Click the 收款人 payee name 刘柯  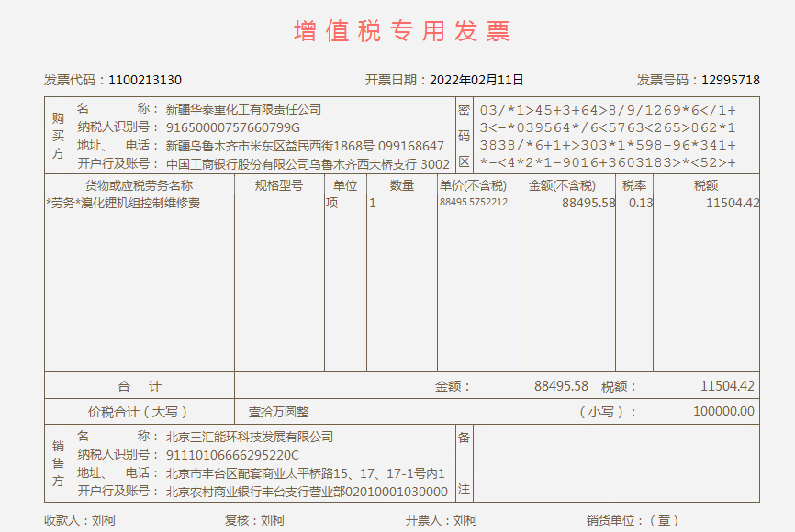tap(104, 520)
